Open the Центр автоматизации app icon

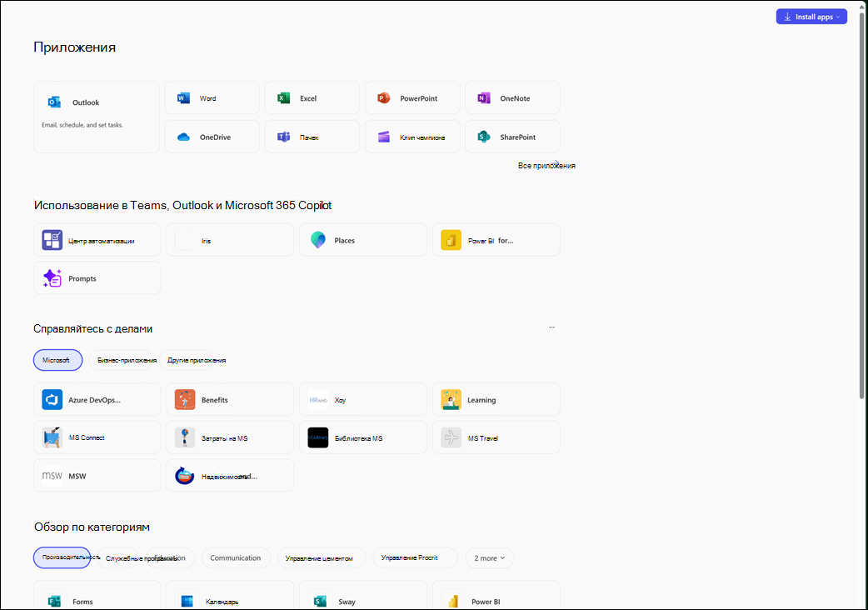click(x=52, y=240)
